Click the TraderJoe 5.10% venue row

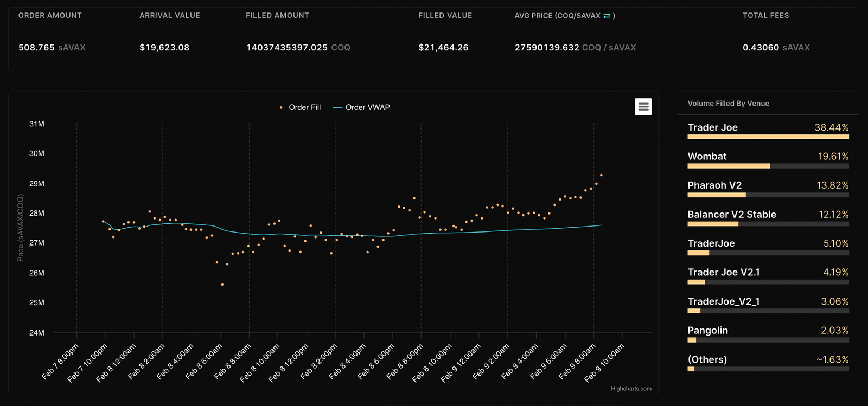click(768, 247)
